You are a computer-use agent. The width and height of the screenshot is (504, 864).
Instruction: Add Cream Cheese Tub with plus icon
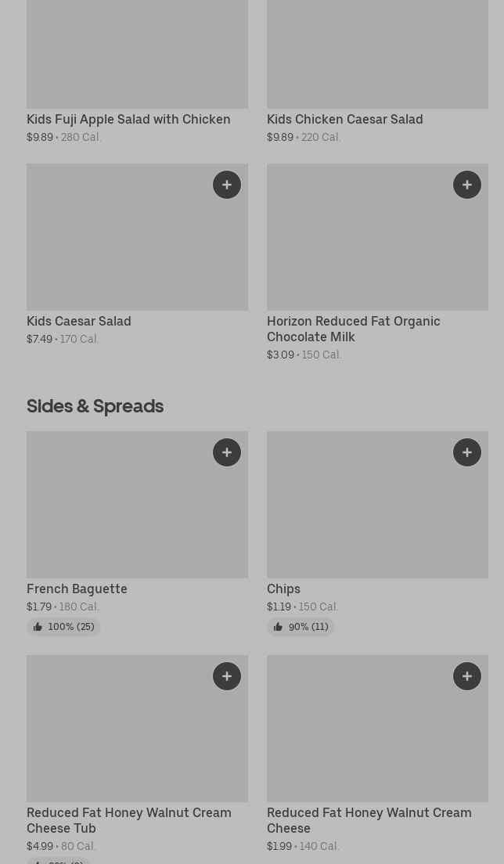[x=227, y=676]
